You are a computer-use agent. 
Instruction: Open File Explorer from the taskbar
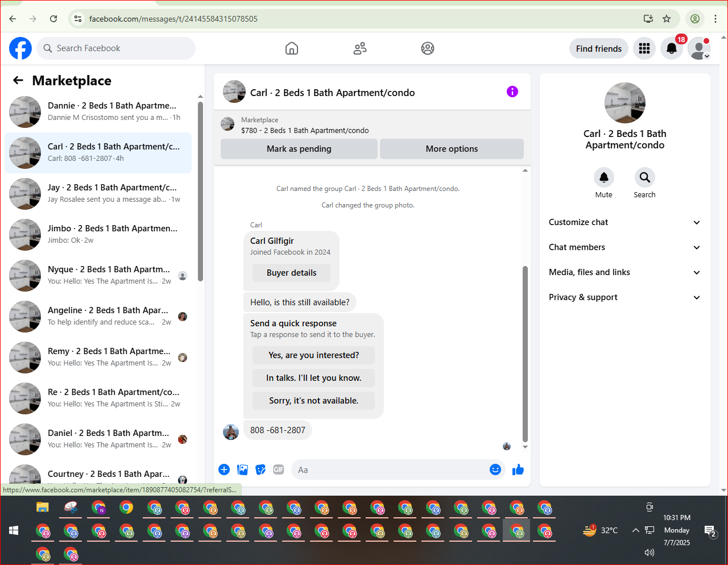(43, 507)
